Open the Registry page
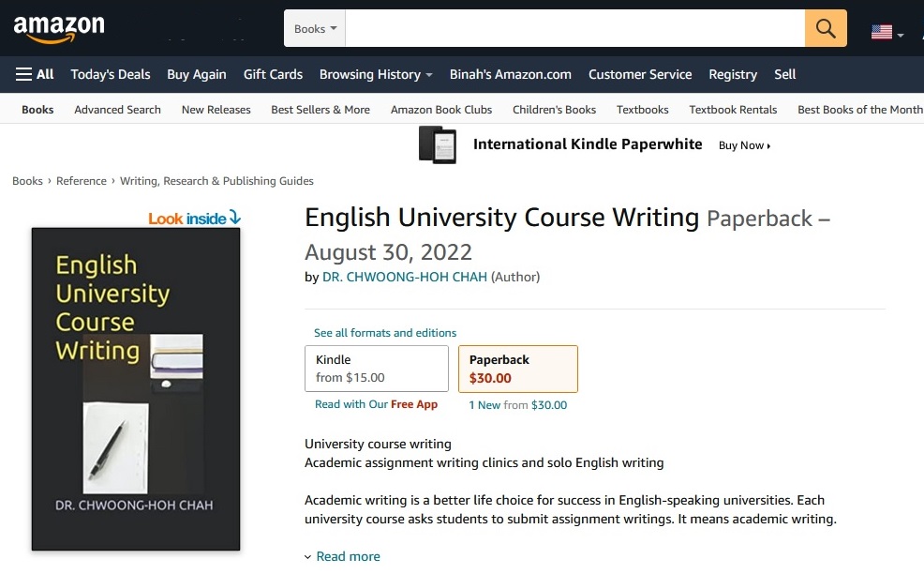This screenshot has height=574, width=924. pyautogui.click(x=733, y=74)
